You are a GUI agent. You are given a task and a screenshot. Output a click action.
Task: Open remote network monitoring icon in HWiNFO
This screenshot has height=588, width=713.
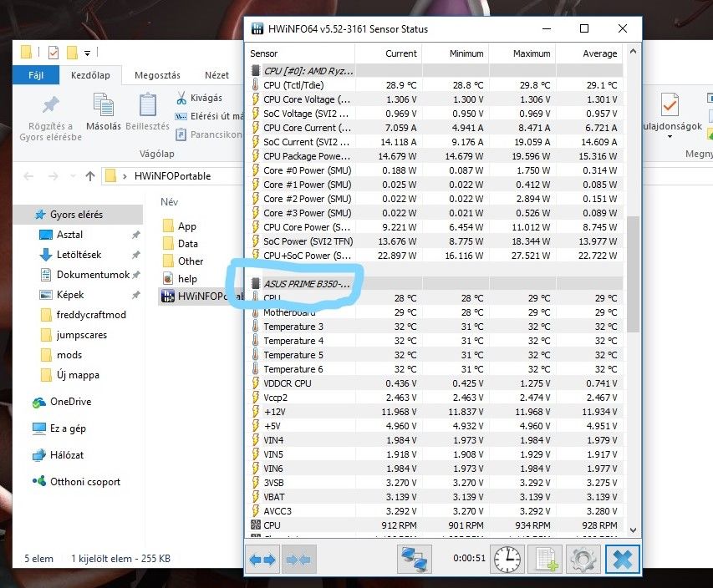click(415, 559)
